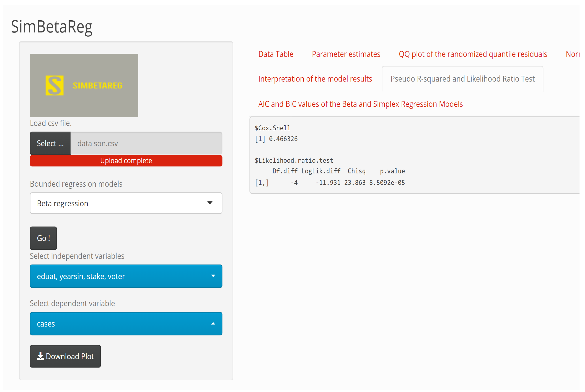Click the up arrow on cases selector
The height and width of the screenshot is (392, 585).
click(213, 323)
